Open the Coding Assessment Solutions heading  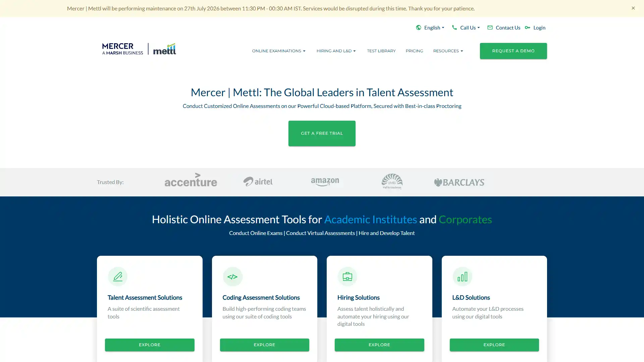click(x=261, y=298)
